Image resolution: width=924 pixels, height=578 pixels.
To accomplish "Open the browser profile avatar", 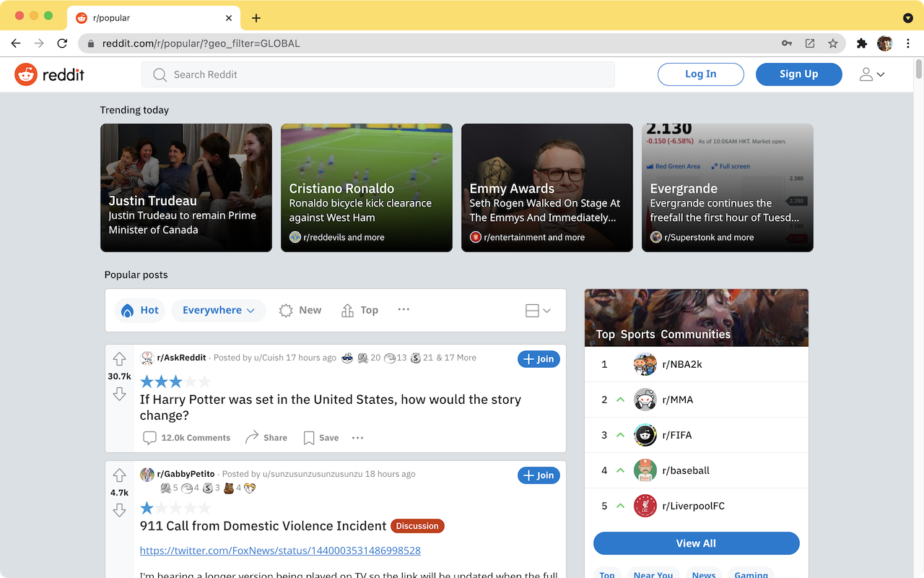I will [x=885, y=43].
